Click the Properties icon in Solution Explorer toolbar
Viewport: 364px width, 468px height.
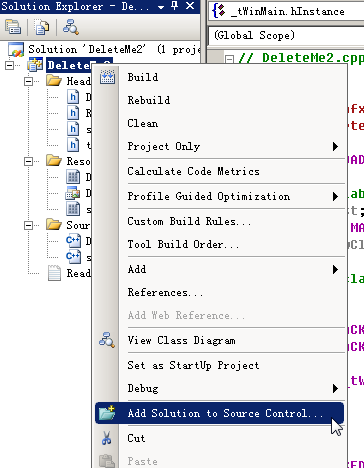pyautogui.click(x=13, y=27)
